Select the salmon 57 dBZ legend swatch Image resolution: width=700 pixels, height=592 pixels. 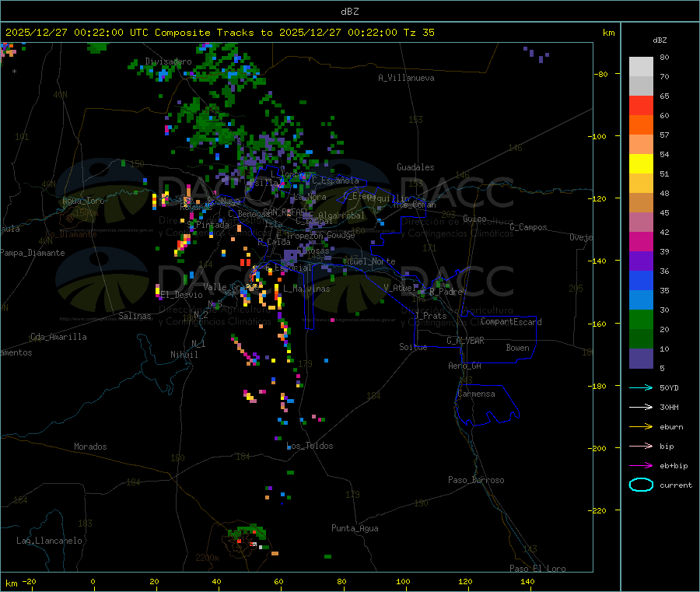pos(641,144)
